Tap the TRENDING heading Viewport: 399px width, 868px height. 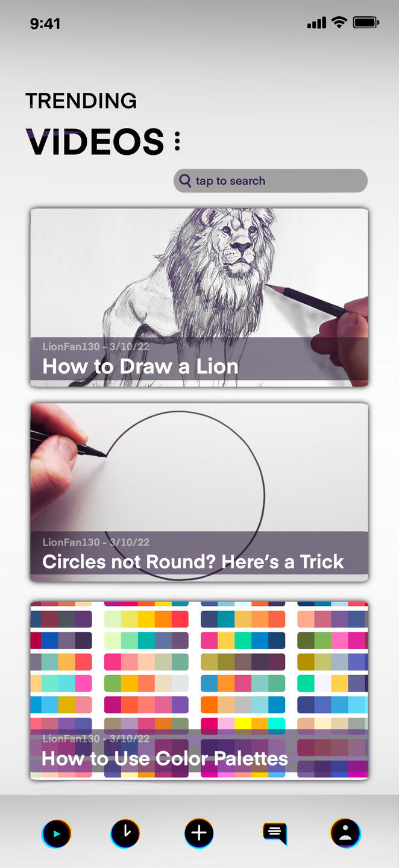(81, 101)
